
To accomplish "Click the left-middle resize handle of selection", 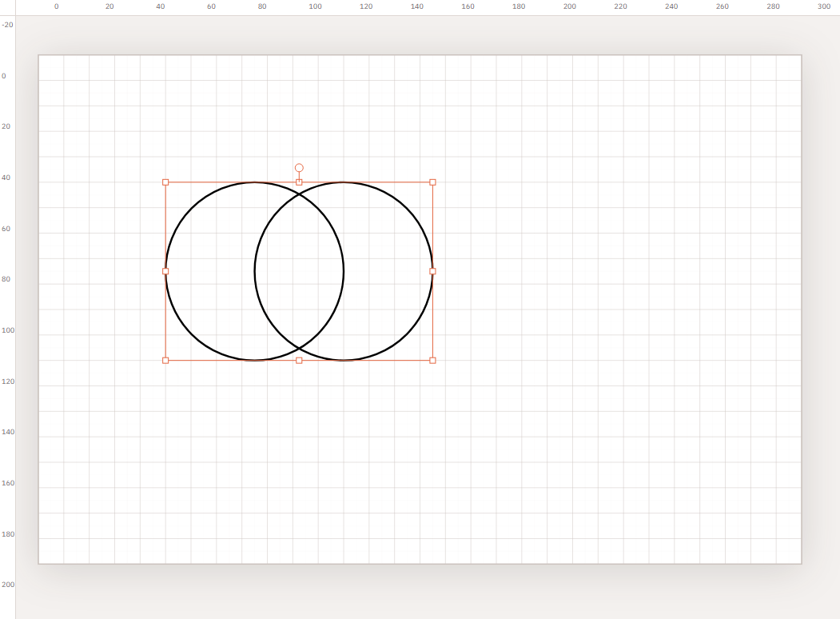I will tap(165, 271).
